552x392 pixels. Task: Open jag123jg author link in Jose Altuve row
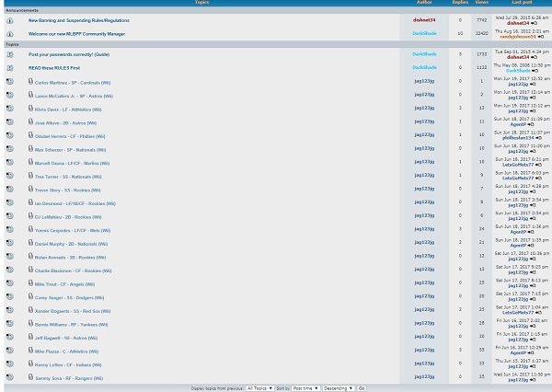(424, 121)
